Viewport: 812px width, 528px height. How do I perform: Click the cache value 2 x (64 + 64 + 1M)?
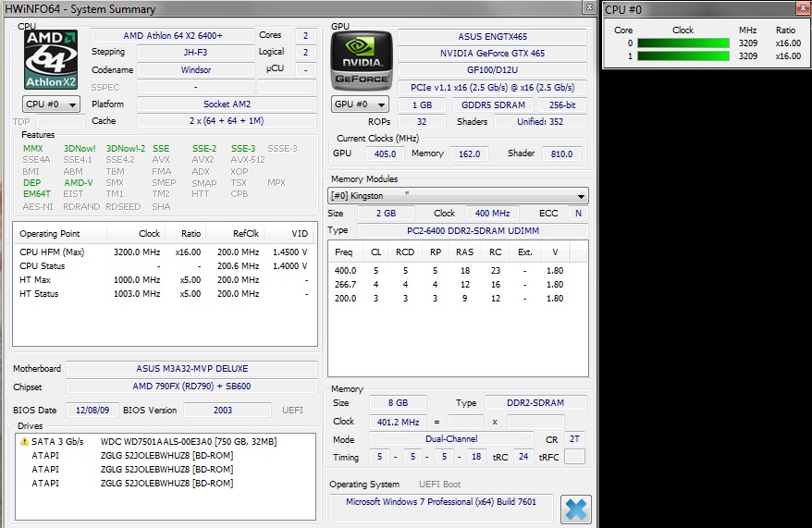tap(227, 120)
